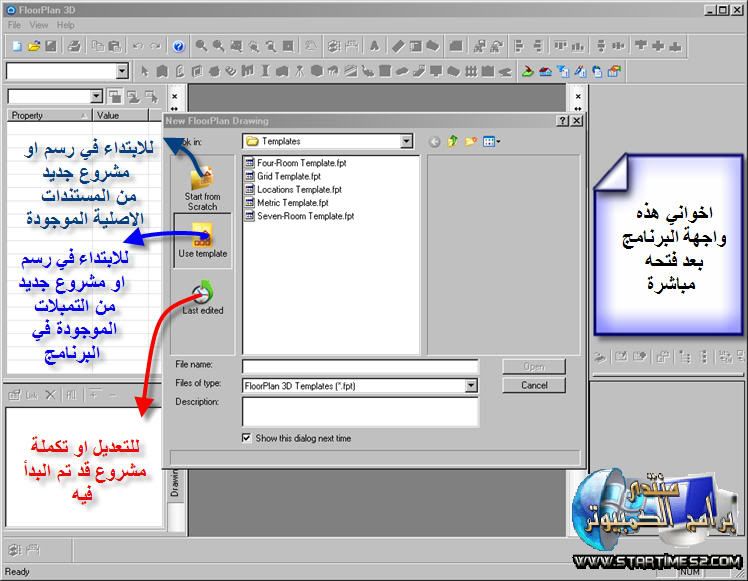The image size is (748, 581).
Task: Click Start from Scratch option
Action: click(x=203, y=189)
